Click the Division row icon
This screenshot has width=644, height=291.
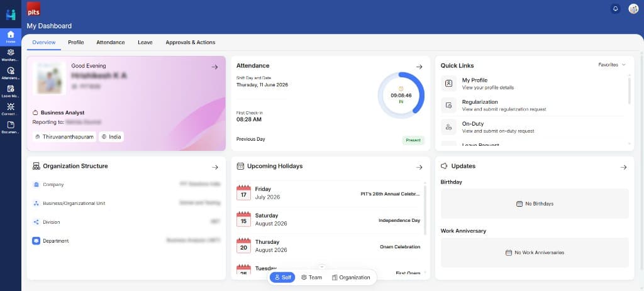click(36, 222)
